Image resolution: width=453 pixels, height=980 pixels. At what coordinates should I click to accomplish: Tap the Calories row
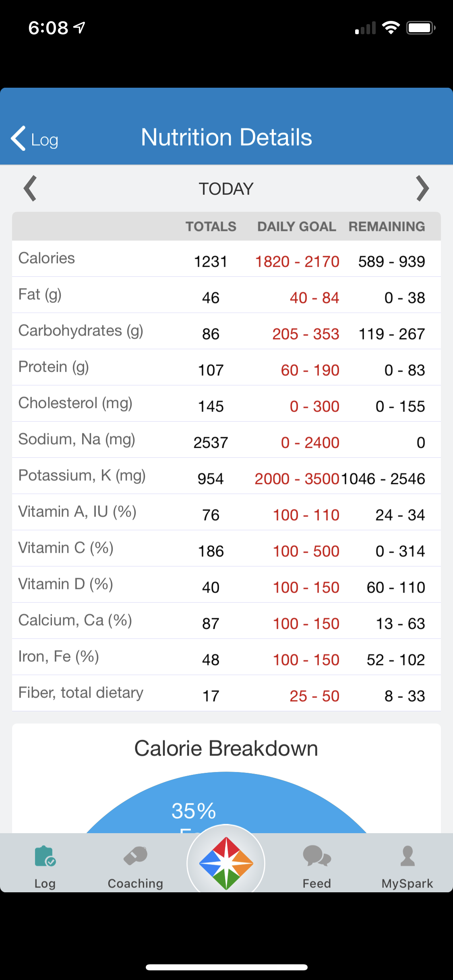click(x=226, y=259)
